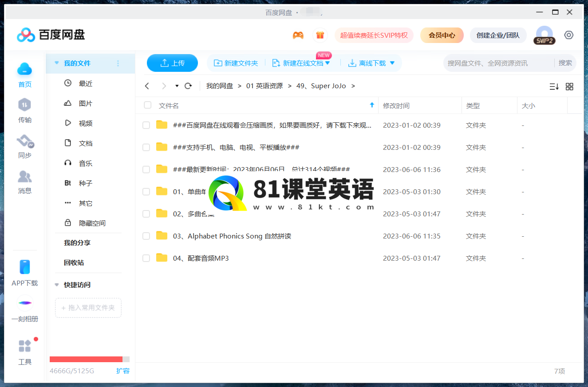The image size is (588, 387).
Task: Click the 搜索 search button
Action: tap(565, 63)
